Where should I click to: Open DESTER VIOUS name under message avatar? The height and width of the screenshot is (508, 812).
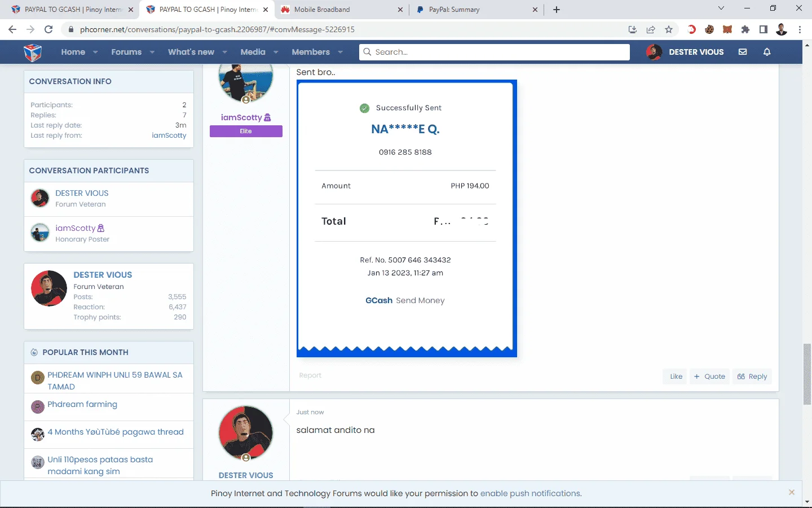[246, 475]
